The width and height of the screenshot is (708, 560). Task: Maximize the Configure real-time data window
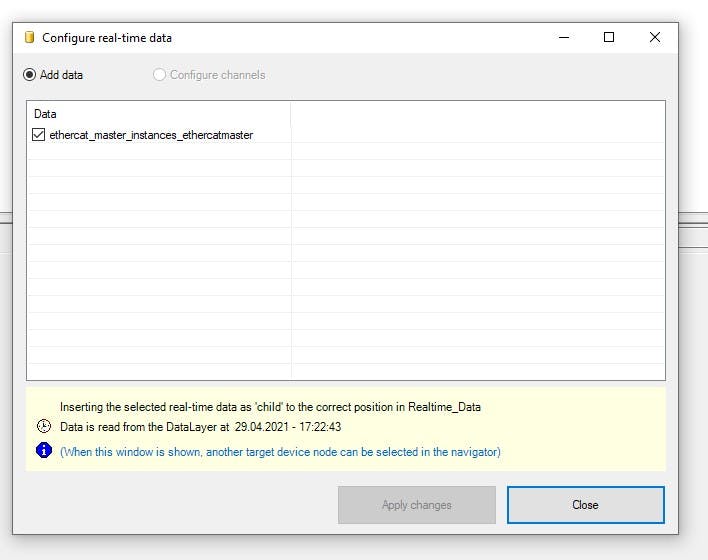[x=609, y=37]
